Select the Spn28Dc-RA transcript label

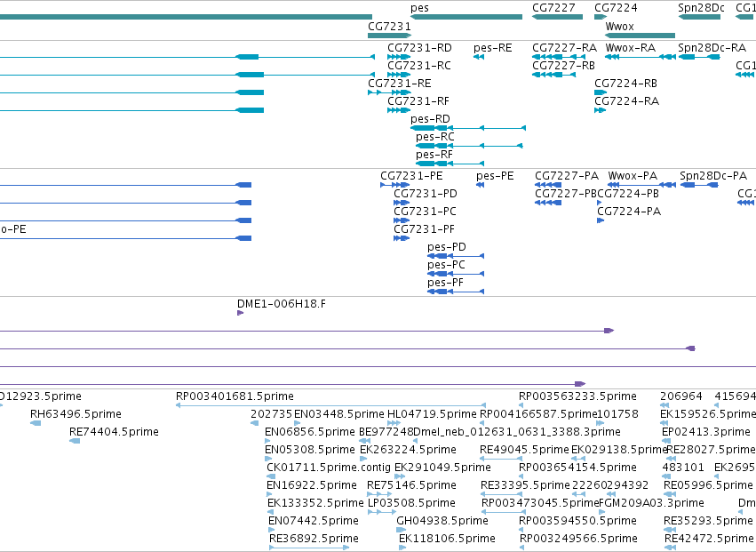tap(712, 48)
